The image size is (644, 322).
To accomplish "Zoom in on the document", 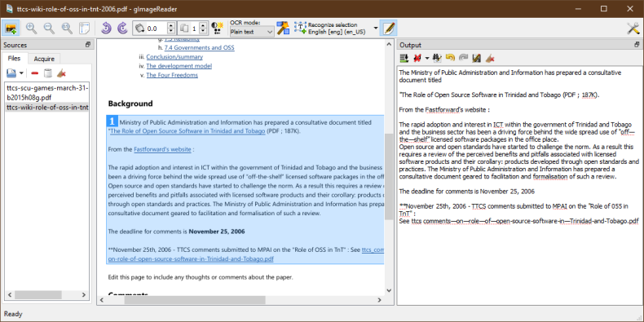I will coord(32,29).
